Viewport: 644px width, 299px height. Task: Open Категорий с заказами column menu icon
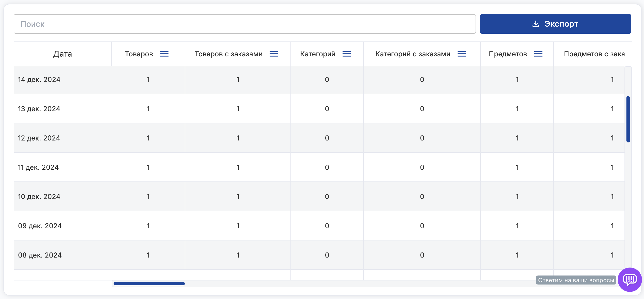(461, 54)
